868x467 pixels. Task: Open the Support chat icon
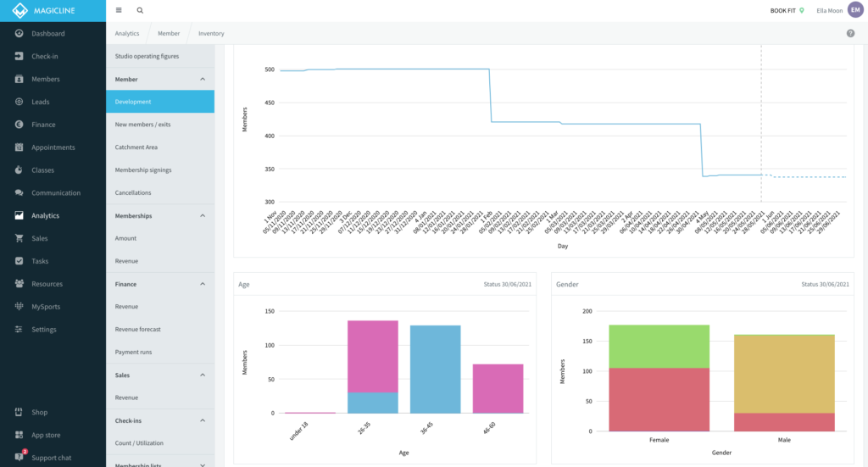[x=19, y=457]
